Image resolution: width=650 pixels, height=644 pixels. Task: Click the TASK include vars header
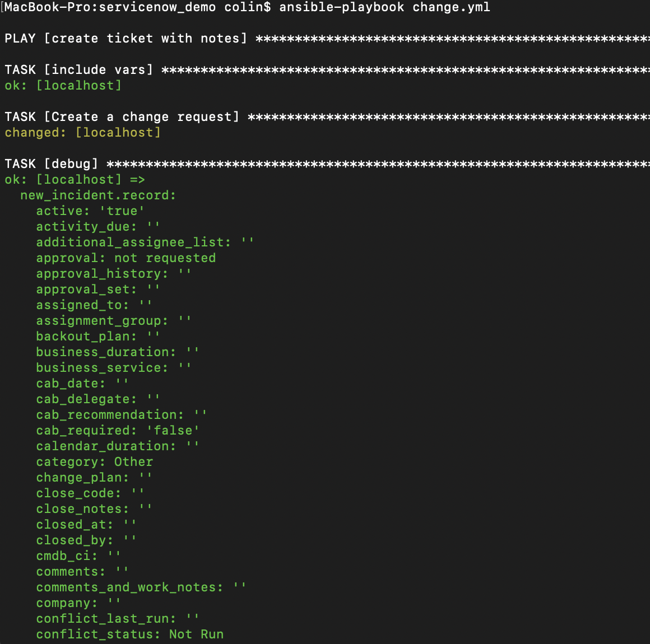78,70
